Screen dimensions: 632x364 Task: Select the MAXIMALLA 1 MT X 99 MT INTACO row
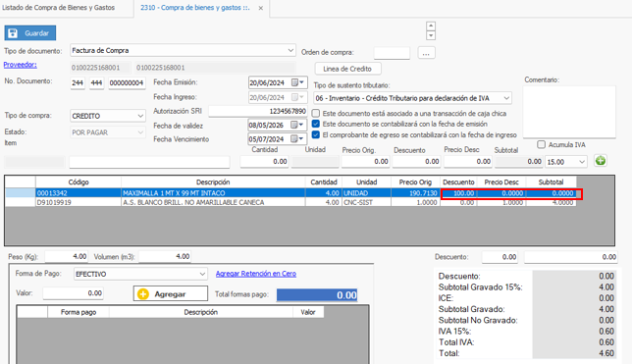pyautogui.click(x=291, y=193)
